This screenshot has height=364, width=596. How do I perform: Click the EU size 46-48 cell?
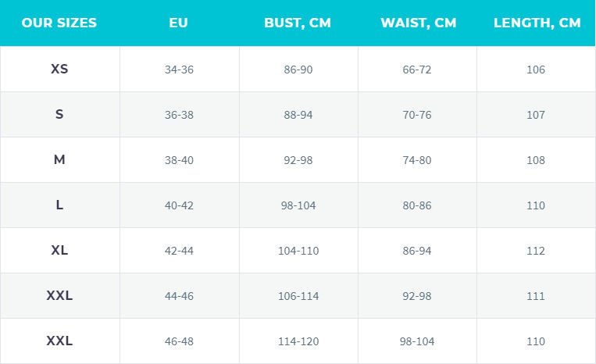179,341
